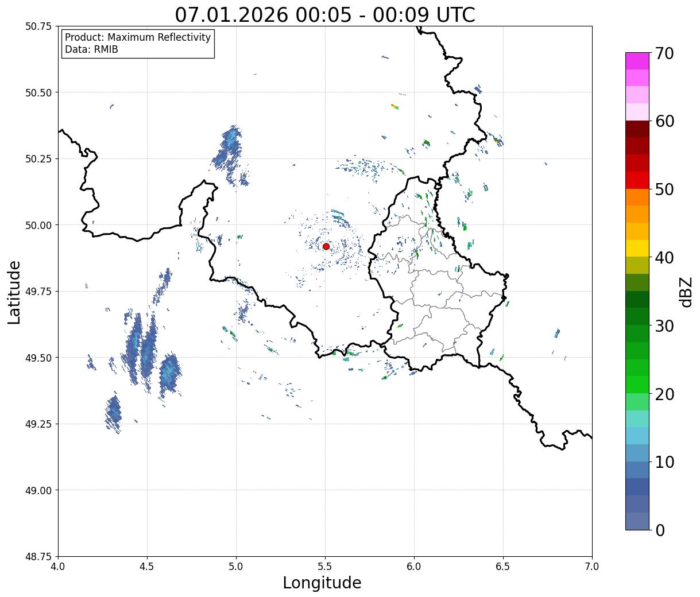700x597 pixels.
Task: Click longitude tick label 5.5
Action: pos(325,567)
